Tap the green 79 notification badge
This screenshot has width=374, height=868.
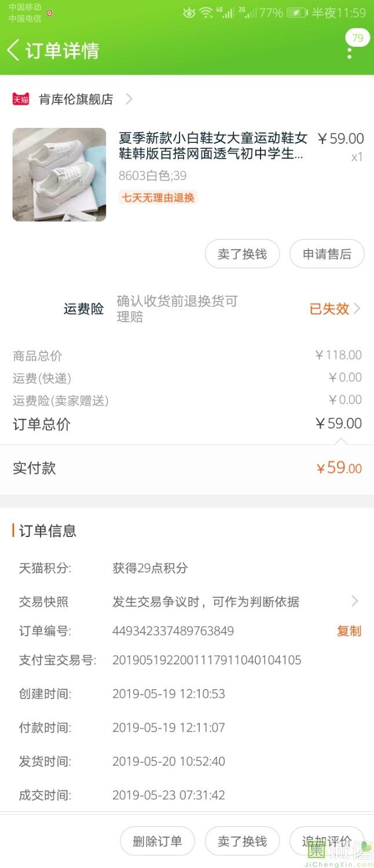[x=357, y=38]
